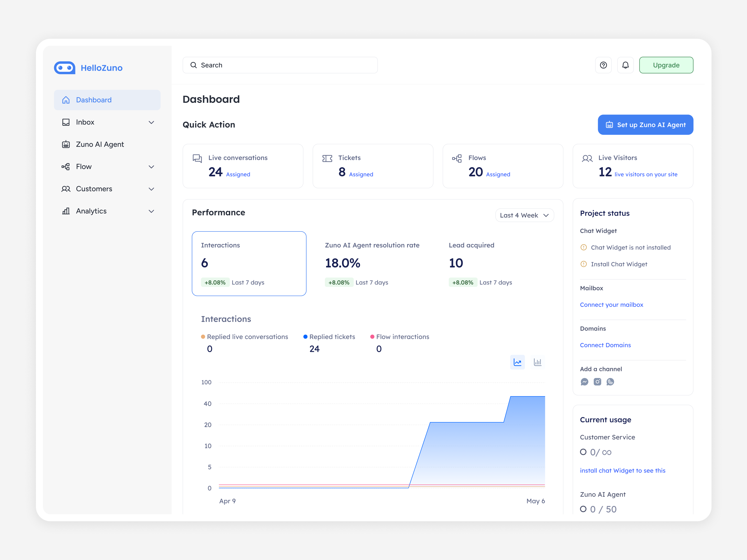This screenshot has width=747, height=560.
Task: Click the Flow nodes icon in sidebar
Action: tap(66, 167)
